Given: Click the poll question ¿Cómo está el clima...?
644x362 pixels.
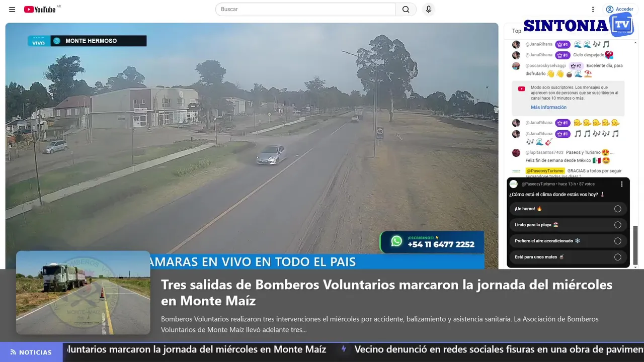Looking at the screenshot, I should click(x=557, y=195).
